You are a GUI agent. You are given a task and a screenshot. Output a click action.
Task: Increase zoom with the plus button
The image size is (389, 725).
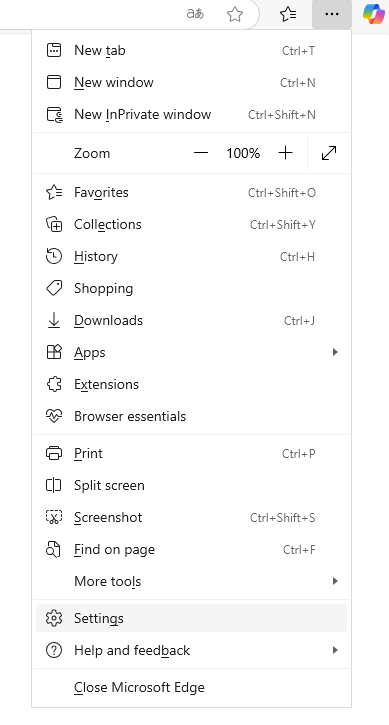[x=286, y=153]
